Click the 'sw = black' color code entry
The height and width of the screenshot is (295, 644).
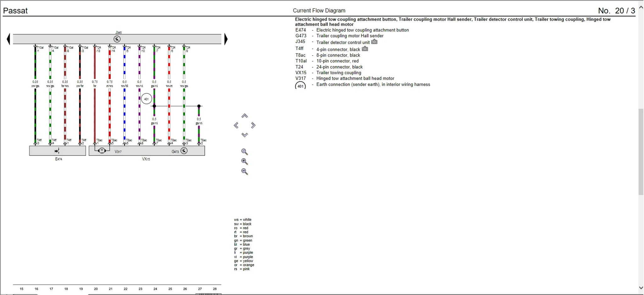click(x=243, y=224)
